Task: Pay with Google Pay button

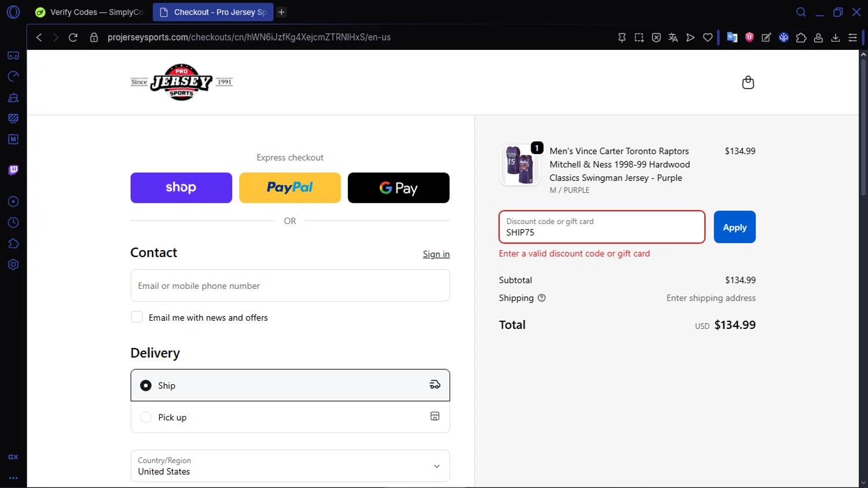Action: pyautogui.click(x=399, y=188)
